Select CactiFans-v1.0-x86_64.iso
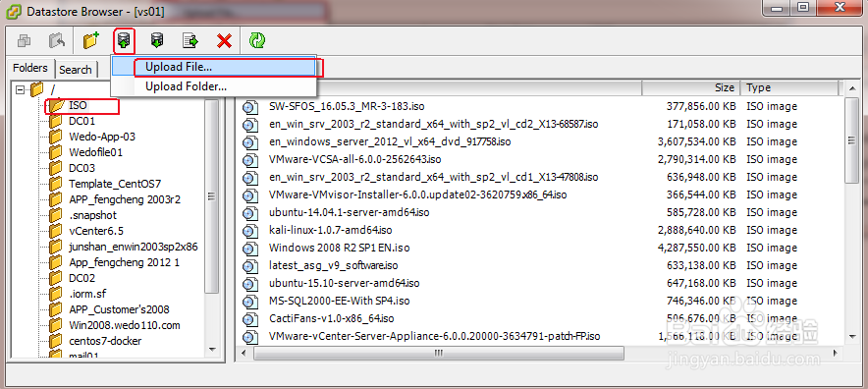Image resolution: width=868 pixels, height=389 pixels. (332, 318)
